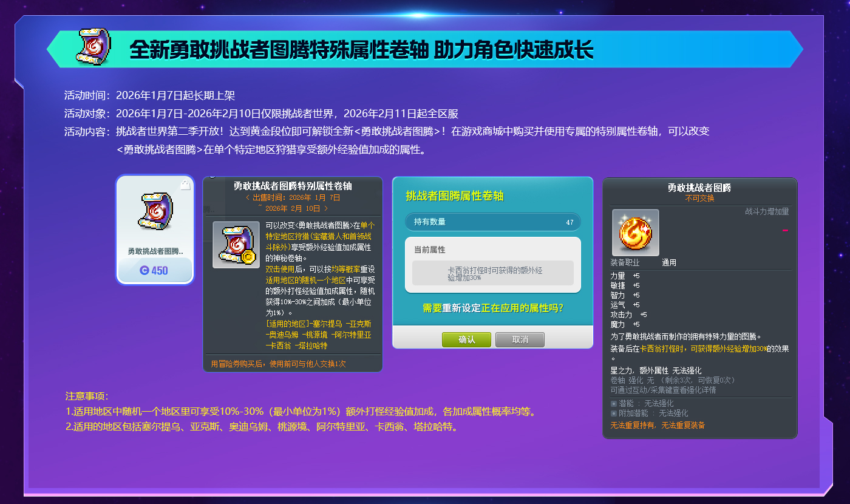
Task: Click the 挑战者图腾属性卷轴 dialog title
Action: point(454,196)
